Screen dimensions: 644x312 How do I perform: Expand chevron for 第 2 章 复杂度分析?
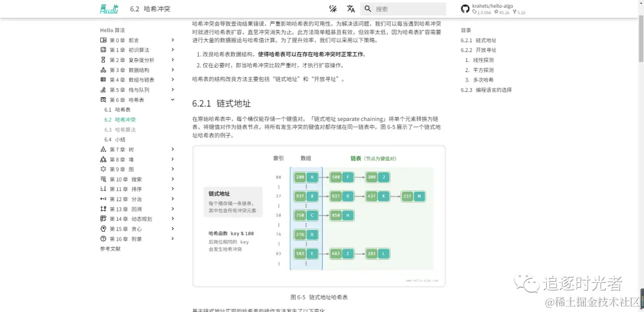[172, 60]
